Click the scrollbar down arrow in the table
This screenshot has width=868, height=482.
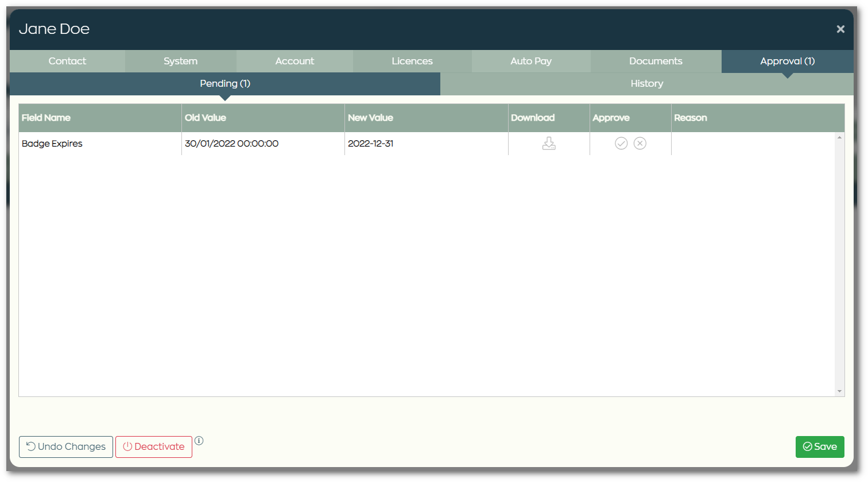coord(839,391)
